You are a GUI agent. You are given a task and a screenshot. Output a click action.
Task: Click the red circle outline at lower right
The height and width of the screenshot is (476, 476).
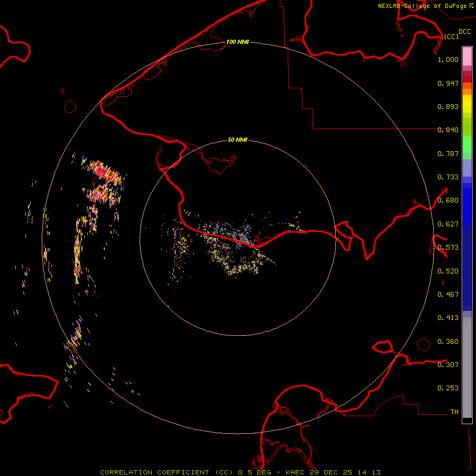click(424, 344)
